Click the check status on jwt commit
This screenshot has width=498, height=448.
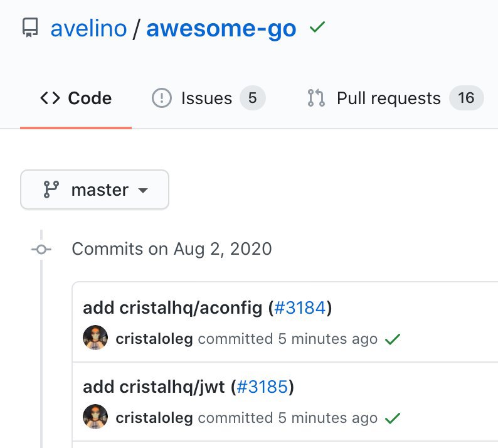pos(393,418)
